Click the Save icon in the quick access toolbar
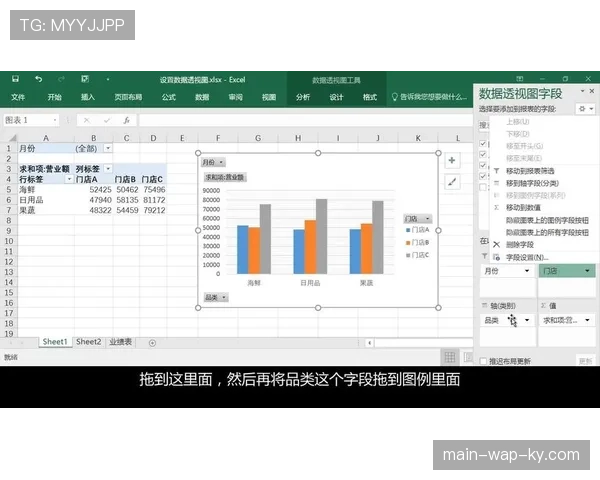 pyautogui.click(x=15, y=79)
